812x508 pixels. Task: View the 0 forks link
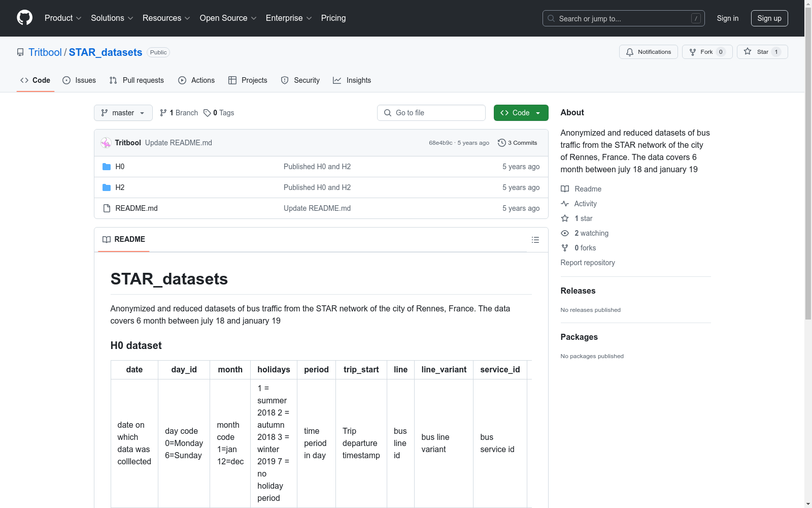pyautogui.click(x=579, y=248)
